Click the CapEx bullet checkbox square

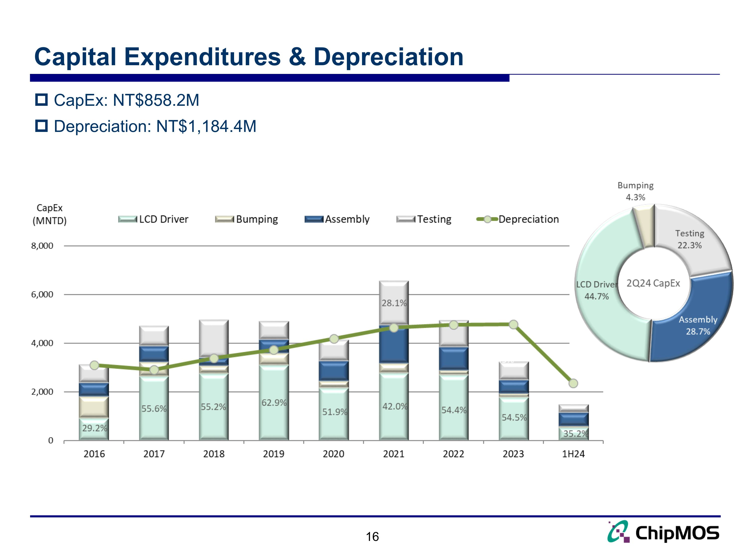pos(42,100)
